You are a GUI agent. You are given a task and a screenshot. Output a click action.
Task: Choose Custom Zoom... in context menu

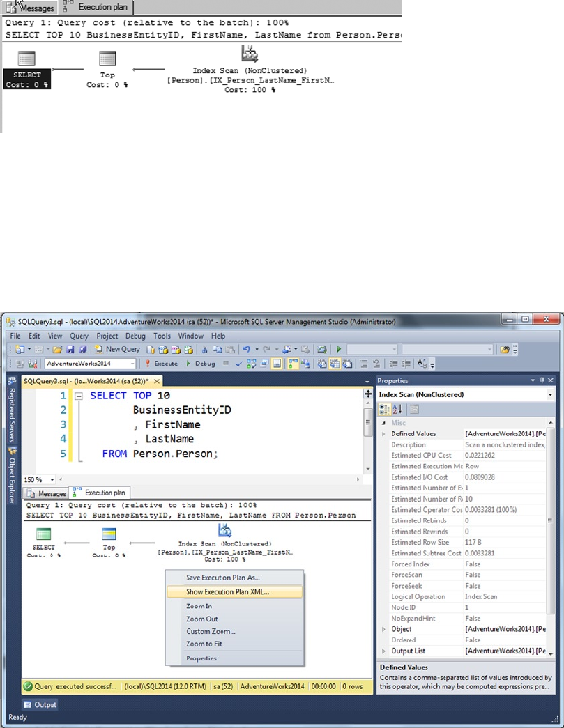click(x=235, y=631)
